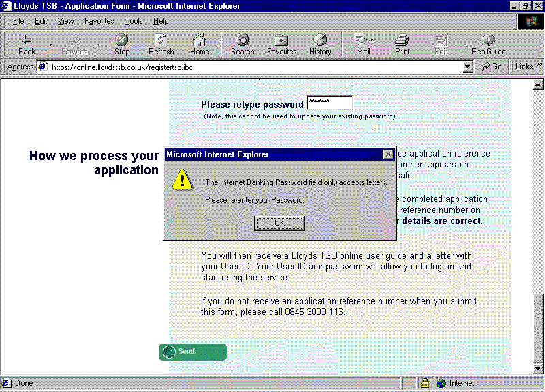The width and height of the screenshot is (545, 392).
Task: Go to the Home page icon
Action: [x=200, y=45]
